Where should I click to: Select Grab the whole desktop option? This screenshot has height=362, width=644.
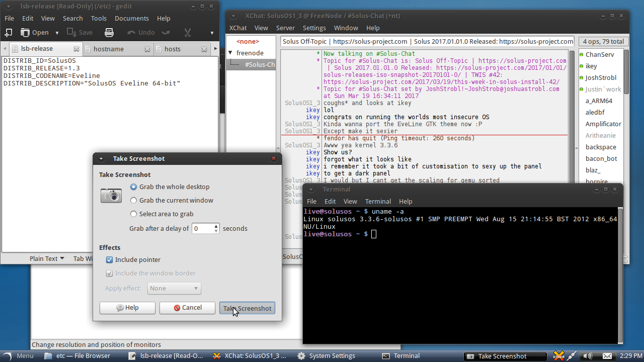pyautogui.click(x=170, y=187)
